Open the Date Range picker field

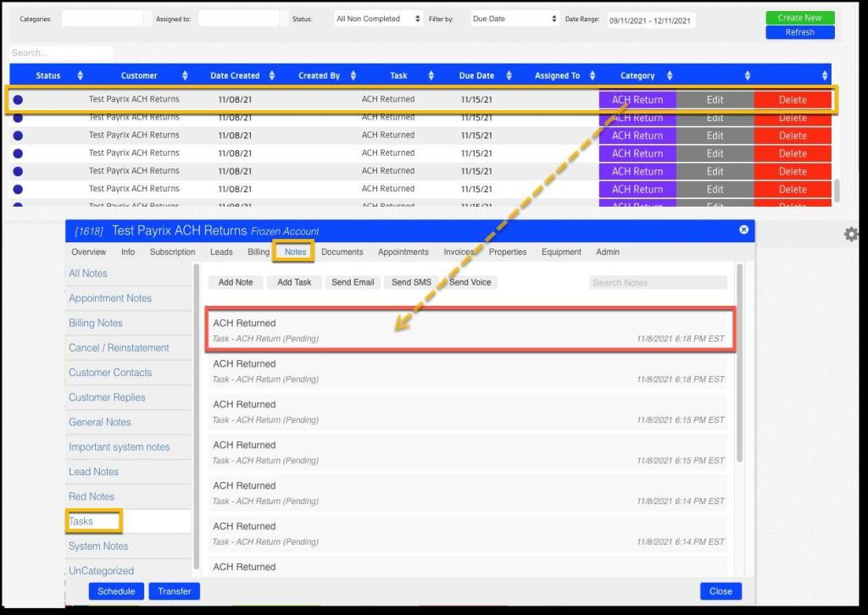(x=650, y=20)
